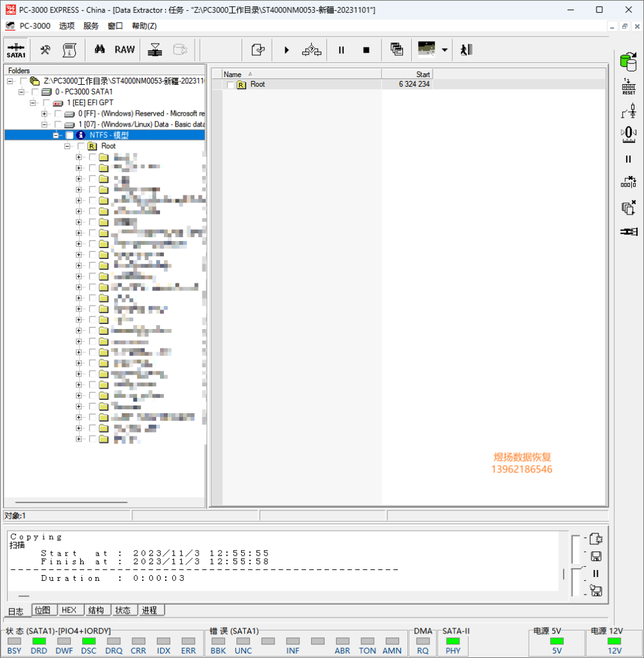The image size is (644, 658).
Task: Open the hammer and wrench tools icon
Action: tap(45, 50)
